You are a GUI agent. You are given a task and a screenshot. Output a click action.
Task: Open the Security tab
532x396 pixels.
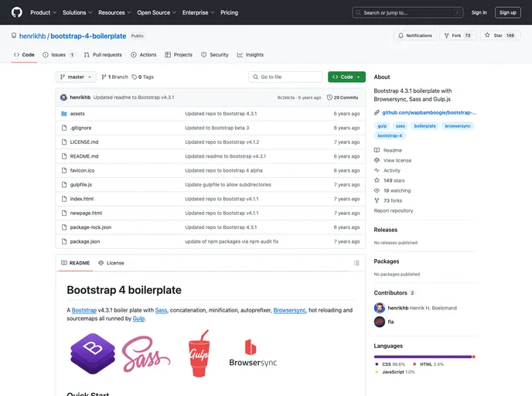tap(215, 55)
